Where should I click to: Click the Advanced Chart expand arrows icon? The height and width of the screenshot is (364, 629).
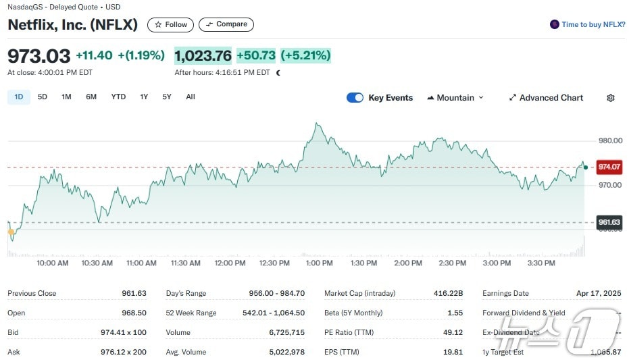click(513, 98)
